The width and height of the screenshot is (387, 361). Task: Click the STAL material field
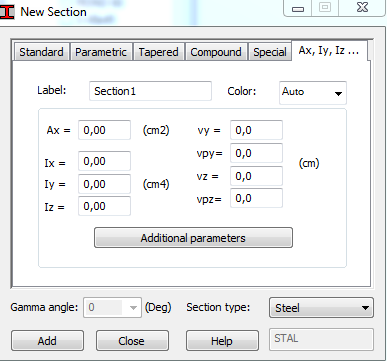[x=321, y=339]
